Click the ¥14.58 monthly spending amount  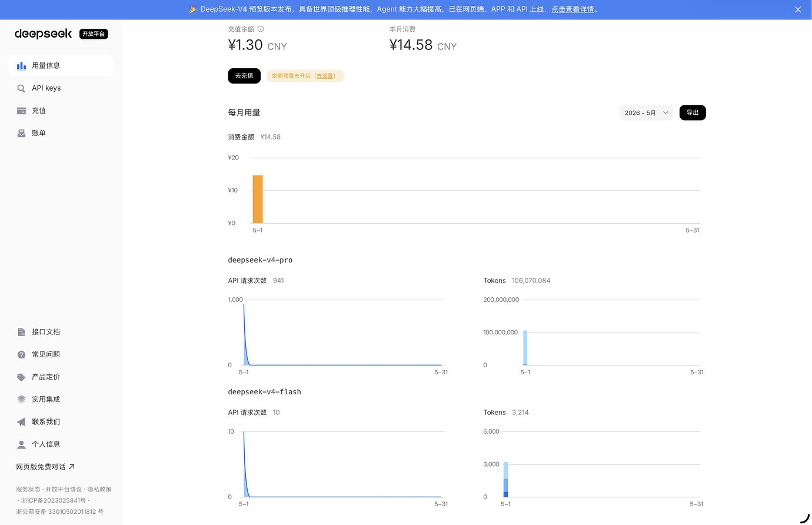point(411,45)
